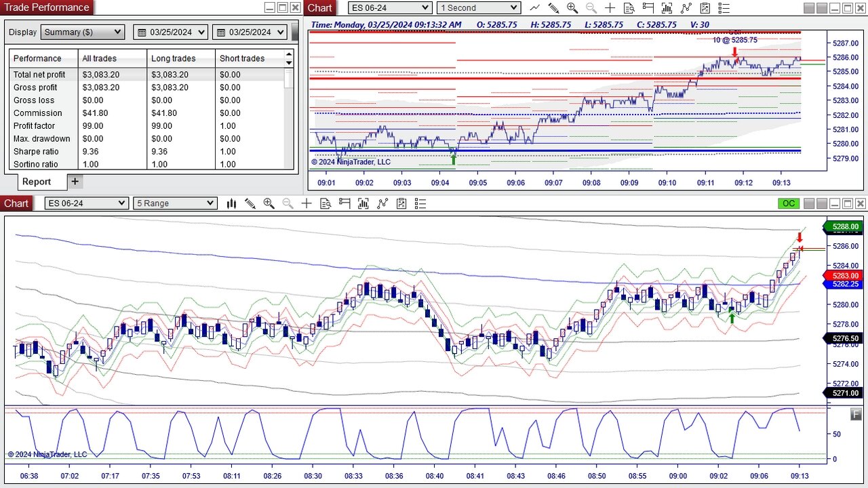The width and height of the screenshot is (868, 488).
Task: Open 1 Second interval dropdown
Action: pos(479,8)
